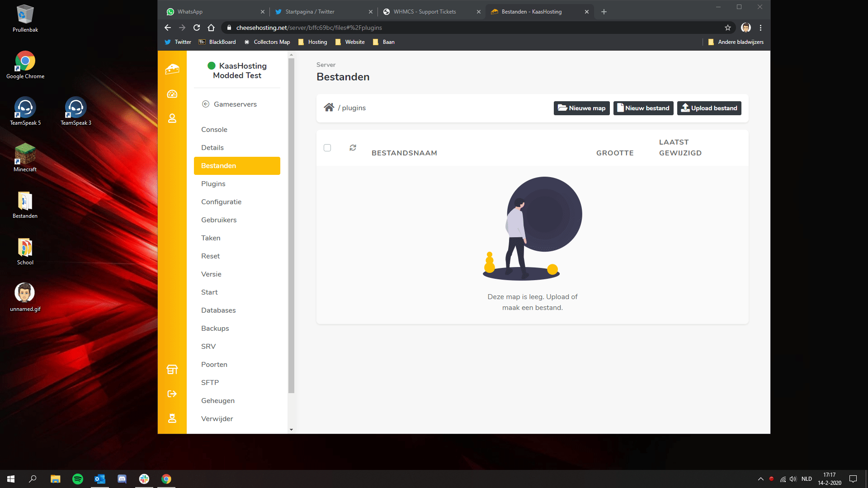
Task: Click the admin icon at the sidebar bottom
Action: click(172, 418)
